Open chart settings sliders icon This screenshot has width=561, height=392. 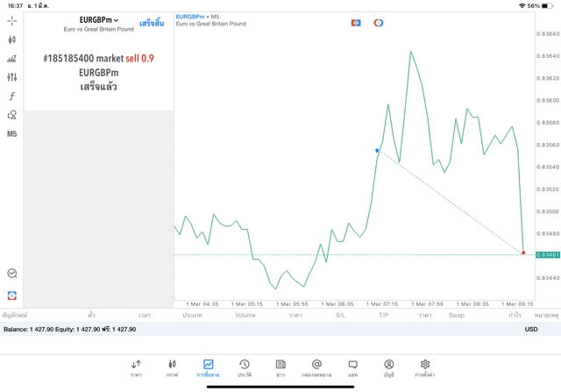point(12,77)
